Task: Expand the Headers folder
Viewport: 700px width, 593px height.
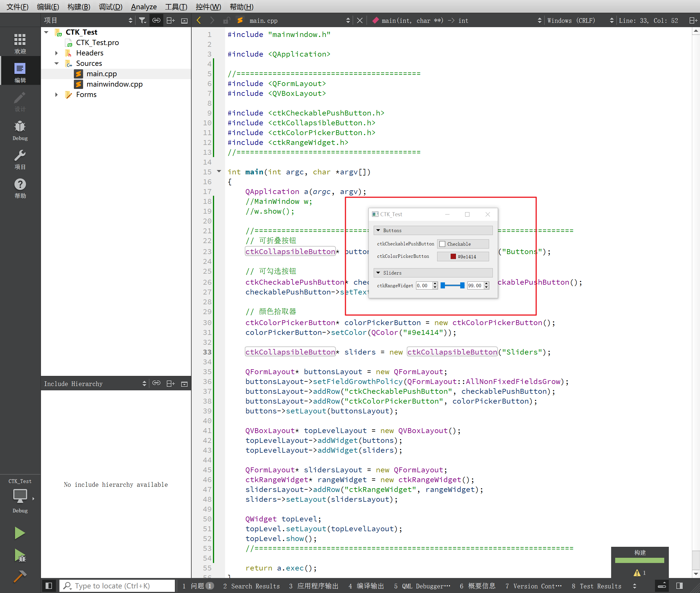Action: 57,53
